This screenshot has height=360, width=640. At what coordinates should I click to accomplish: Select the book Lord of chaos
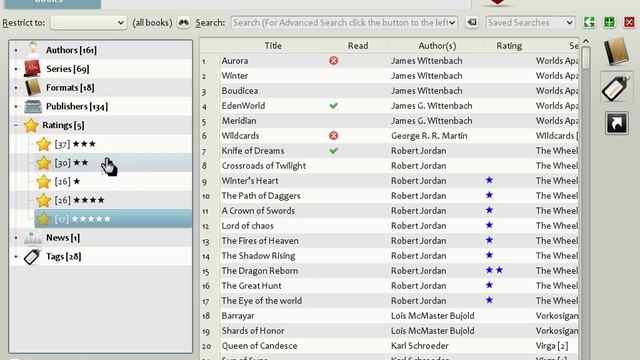[247, 226]
